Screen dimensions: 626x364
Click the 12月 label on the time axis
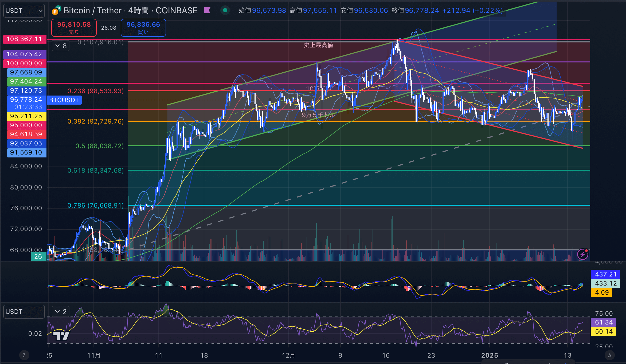click(289, 355)
